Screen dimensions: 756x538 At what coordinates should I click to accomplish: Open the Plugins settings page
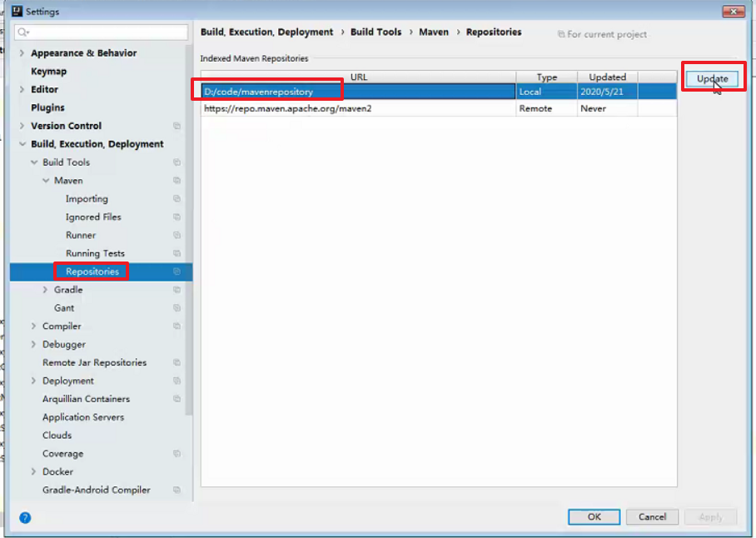[47, 107]
